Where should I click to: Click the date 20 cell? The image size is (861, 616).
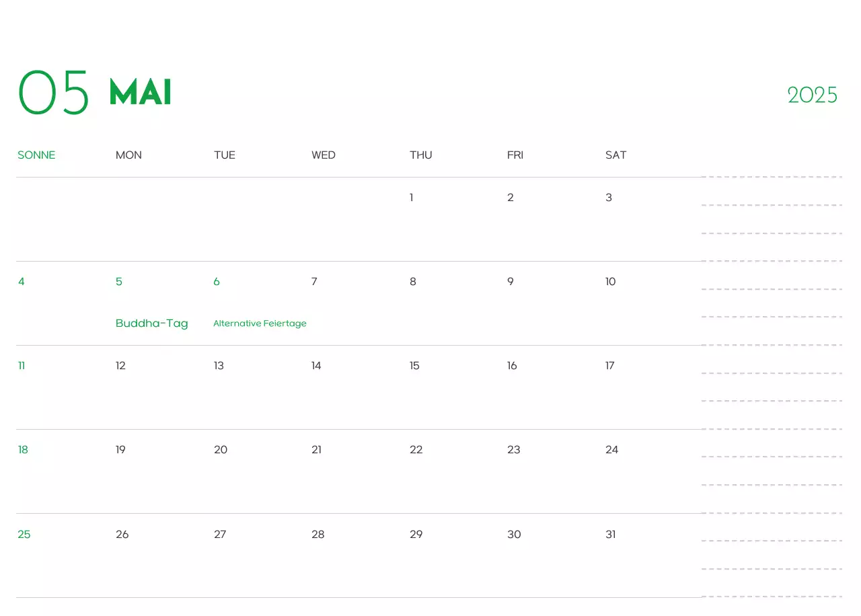(221, 450)
